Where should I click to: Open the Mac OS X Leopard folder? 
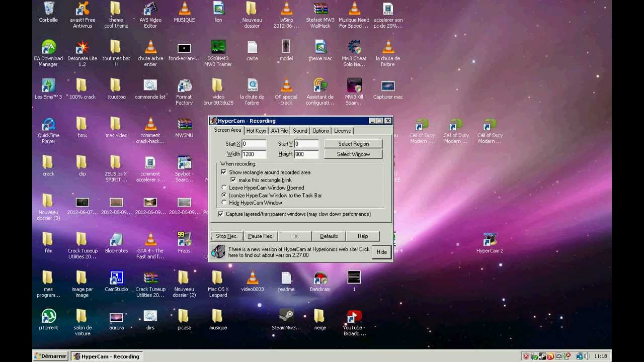click(x=218, y=284)
